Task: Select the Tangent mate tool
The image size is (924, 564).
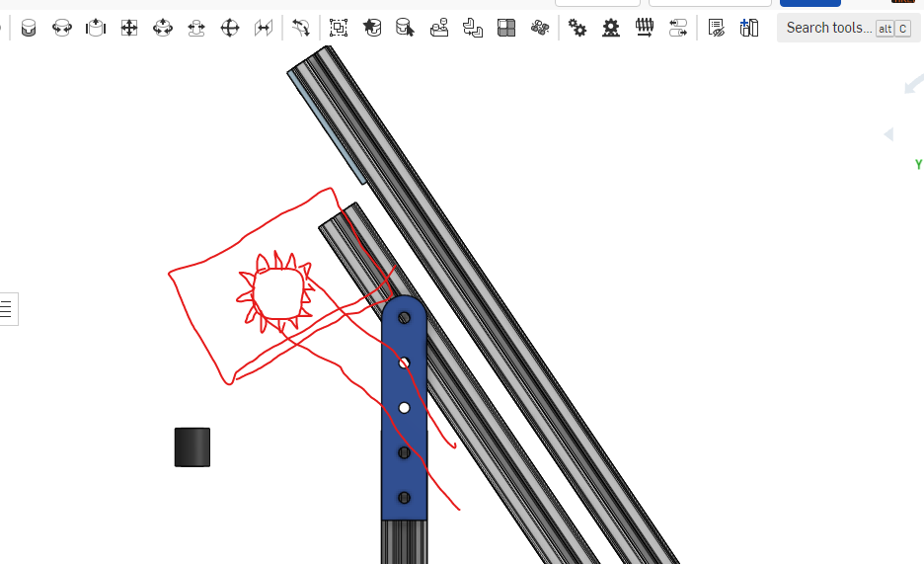Action: [x=301, y=28]
